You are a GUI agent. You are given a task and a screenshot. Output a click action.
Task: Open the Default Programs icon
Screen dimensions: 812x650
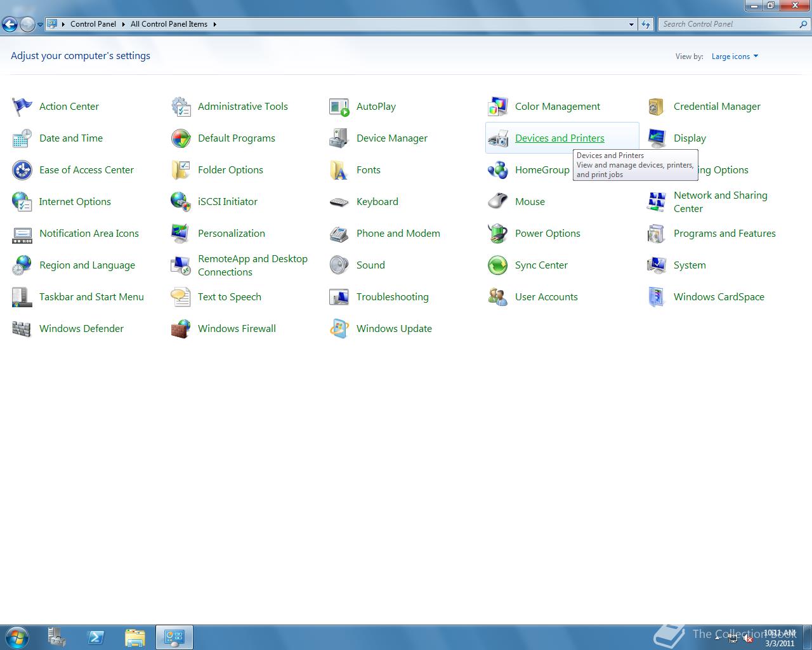[x=181, y=138]
